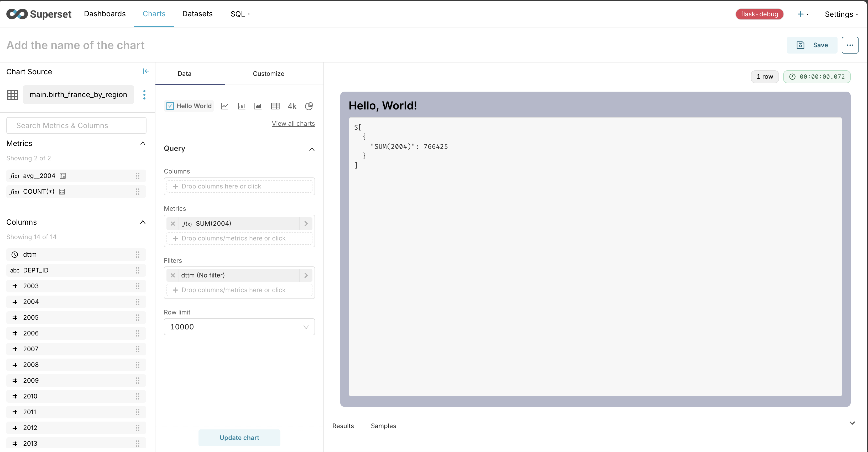868x452 pixels.
Task: Open the View all charts link
Action: [293, 124]
